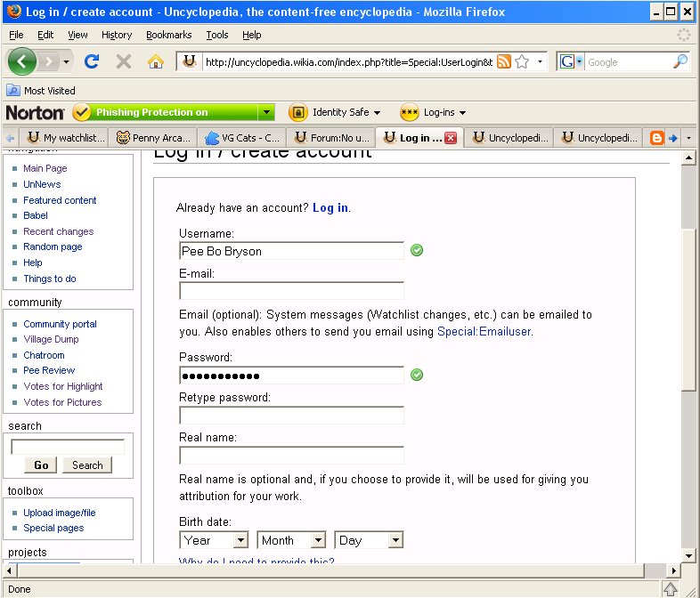Image resolution: width=700 pixels, height=598 pixels.
Task: Click the sidebar Search button
Action: (87, 465)
